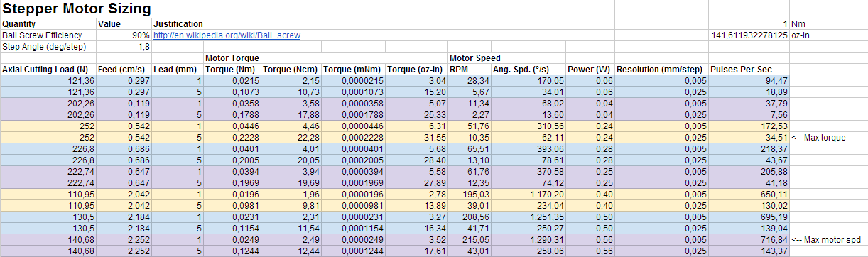Select the oz-in torque cell 25,33
Viewport: 868px width, 257px height.
pos(416,114)
